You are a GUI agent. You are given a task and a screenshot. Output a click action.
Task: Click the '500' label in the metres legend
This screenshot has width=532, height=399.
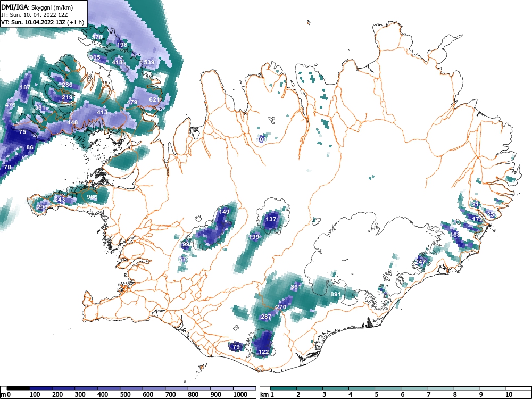point(125,395)
